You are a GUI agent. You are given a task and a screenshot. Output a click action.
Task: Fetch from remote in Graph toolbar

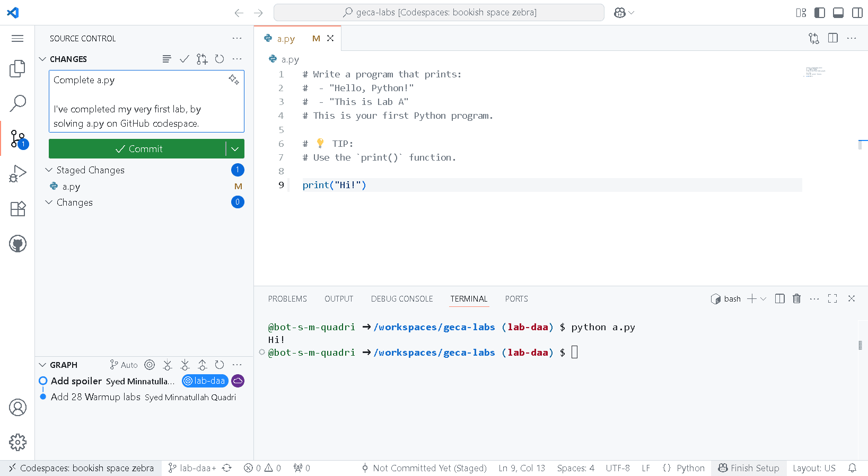167,365
